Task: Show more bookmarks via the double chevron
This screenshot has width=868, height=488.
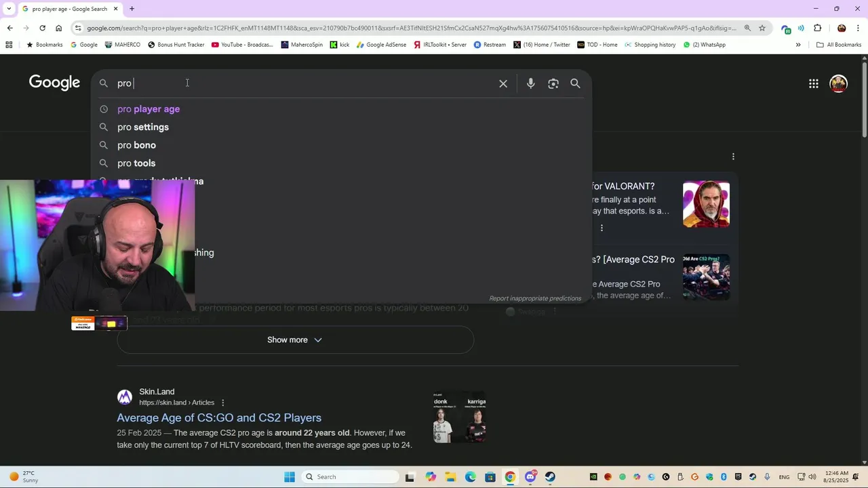Action: [x=798, y=45]
